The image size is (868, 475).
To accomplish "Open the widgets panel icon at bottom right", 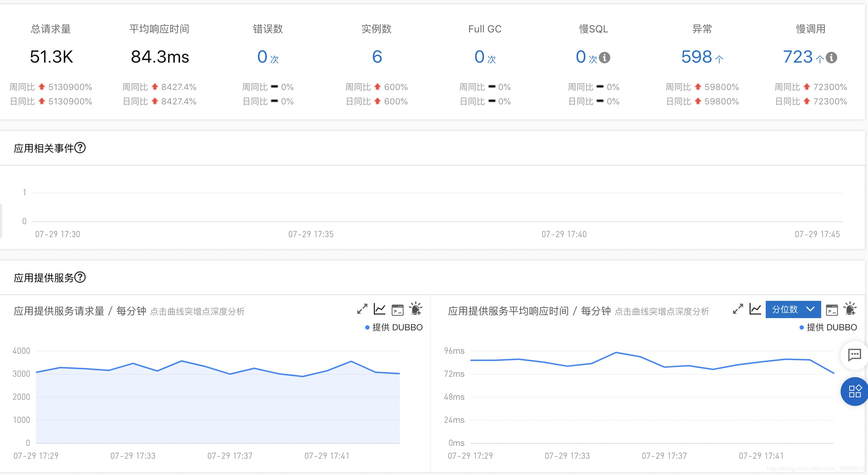I will point(854,392).
